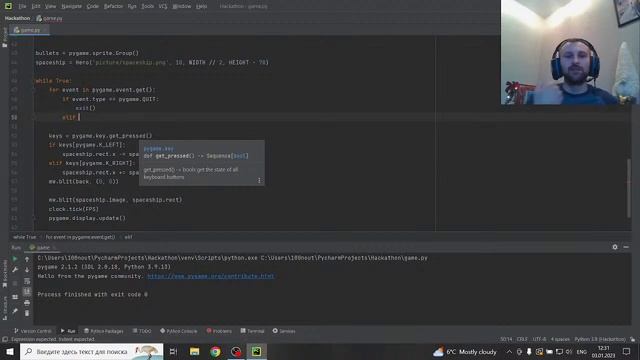This screenshot has width=640, height=360.
Task: Pin the Run tab with pin icon
Action: point(15,311)
